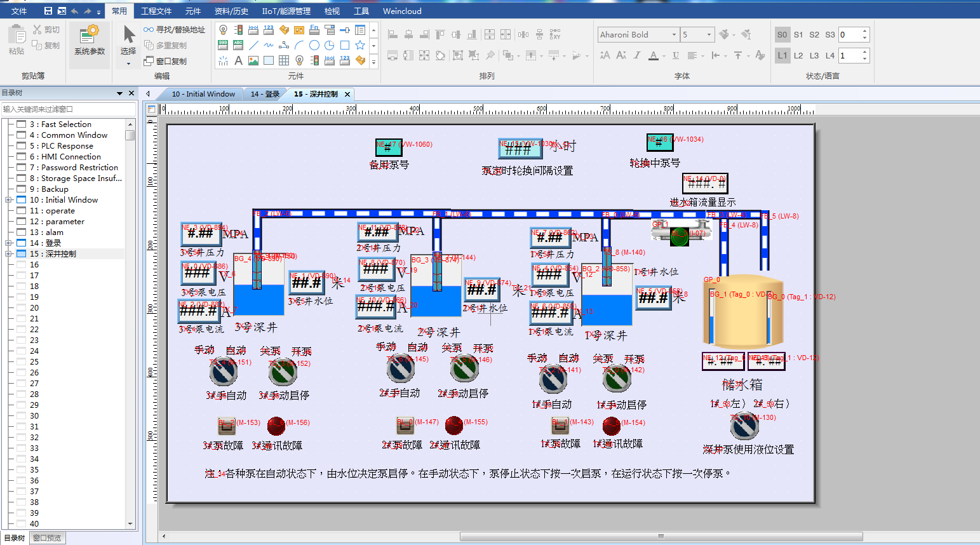Click the save icon in the title bar
This screenshot has width=980, height=545.
[x=48, y=11]
